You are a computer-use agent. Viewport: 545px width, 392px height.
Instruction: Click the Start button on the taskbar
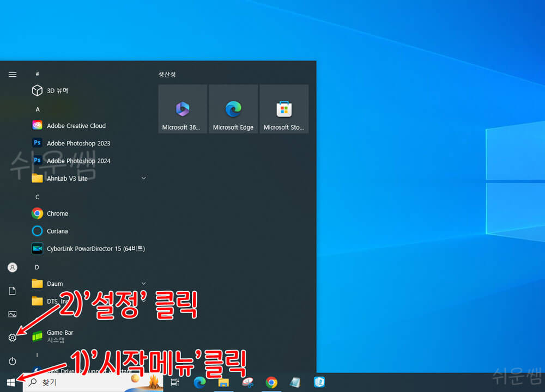[10, 382]
